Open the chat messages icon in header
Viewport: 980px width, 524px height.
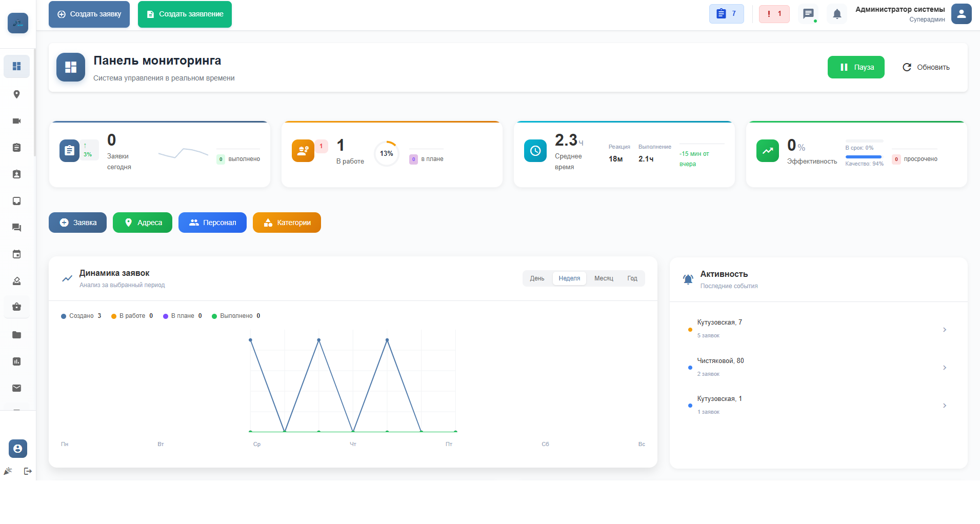(x=808, y=14)
